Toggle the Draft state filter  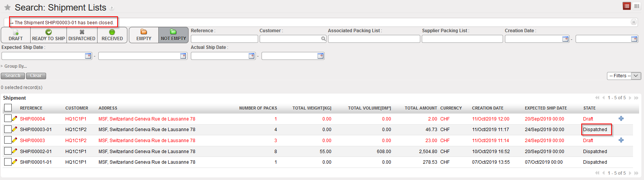point(15,35)
